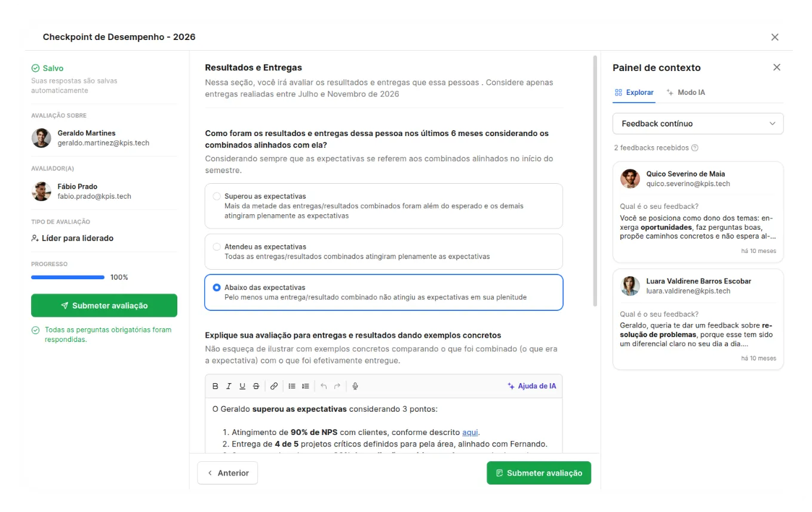
Task: Open Ajuda de IA assistance
Action: (x=531, y=386)
